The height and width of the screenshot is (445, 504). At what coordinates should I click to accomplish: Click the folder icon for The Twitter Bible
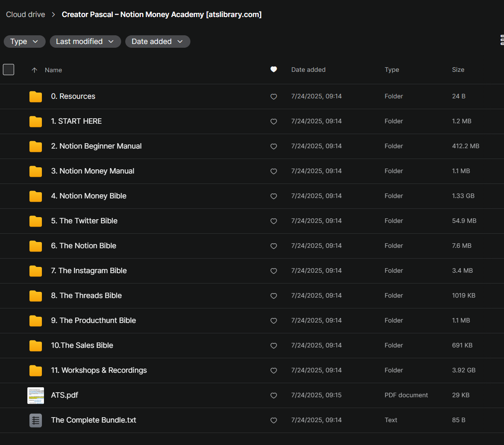pos(36,221)
